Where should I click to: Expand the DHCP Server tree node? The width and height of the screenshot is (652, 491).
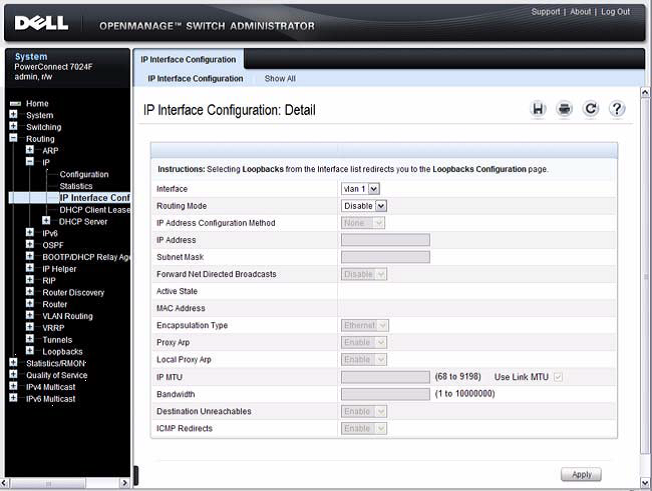click(x=46, y=222)
